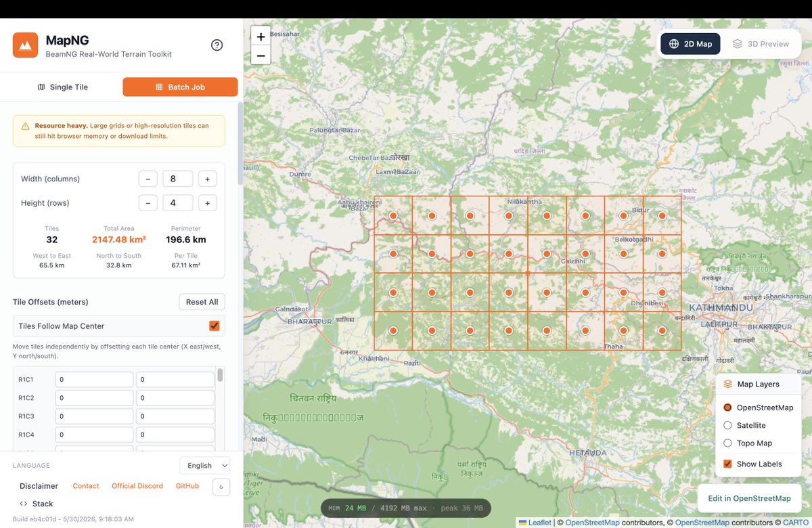Increase Width columns with plus

207,179
